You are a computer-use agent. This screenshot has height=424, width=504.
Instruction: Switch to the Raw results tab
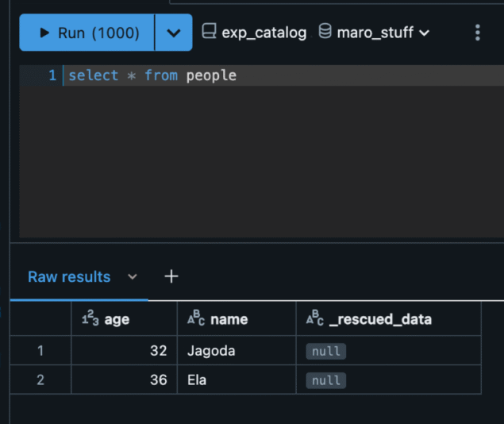[69, 276]
